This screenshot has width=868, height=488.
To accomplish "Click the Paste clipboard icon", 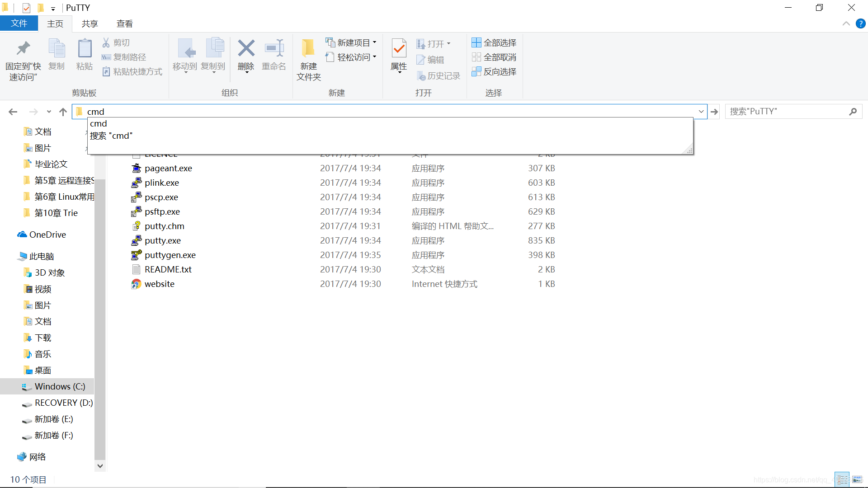I will point(85,48).
